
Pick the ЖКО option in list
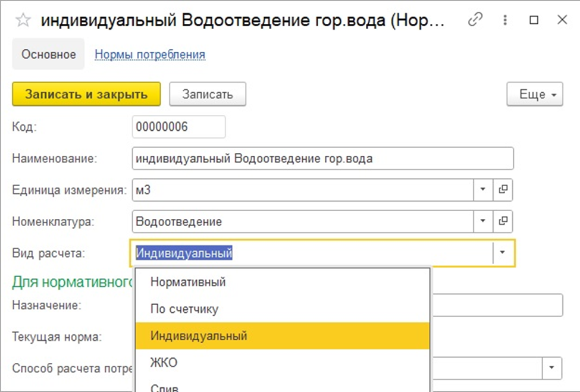[x=164, y=363]
